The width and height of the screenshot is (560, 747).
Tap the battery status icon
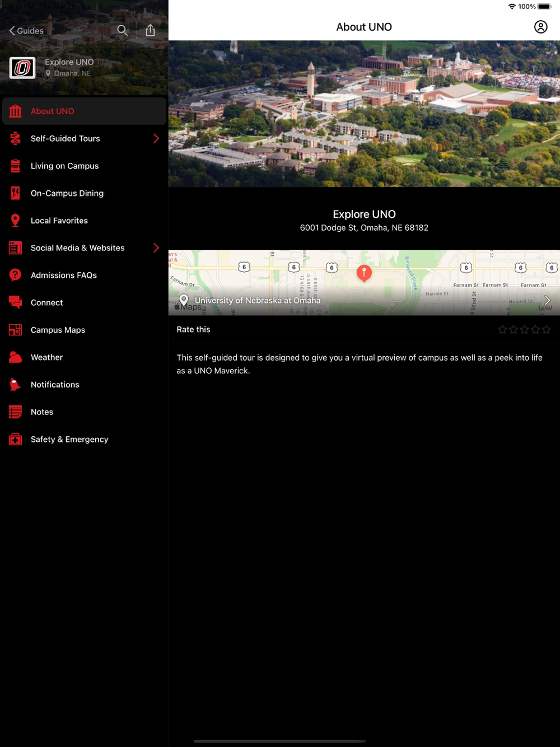pos(544,7)
